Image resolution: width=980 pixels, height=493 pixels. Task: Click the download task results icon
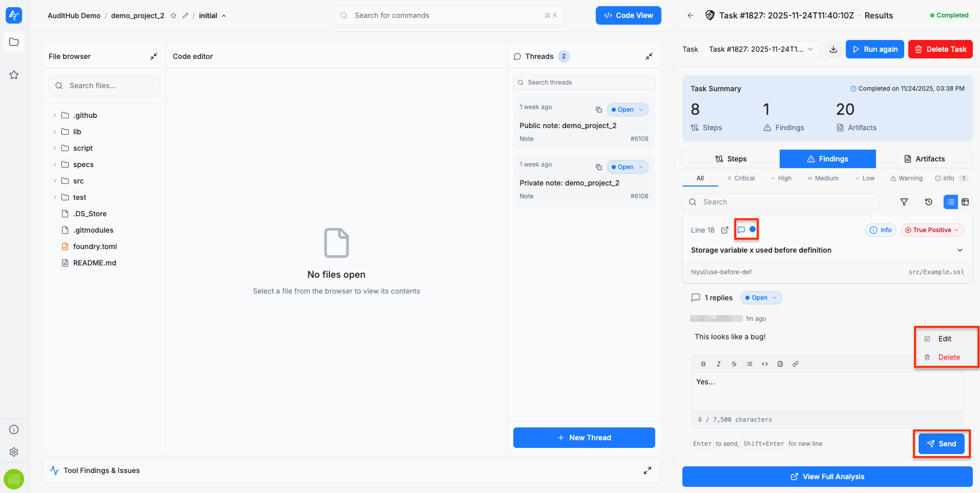(x=833, y=49)
